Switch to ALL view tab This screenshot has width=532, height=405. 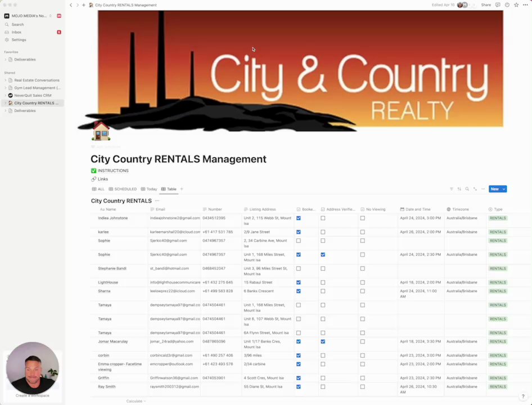[x=98, y=189]
